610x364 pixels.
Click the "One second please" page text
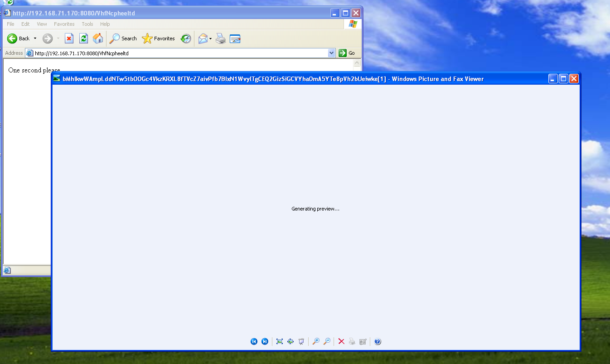[34, 70]
